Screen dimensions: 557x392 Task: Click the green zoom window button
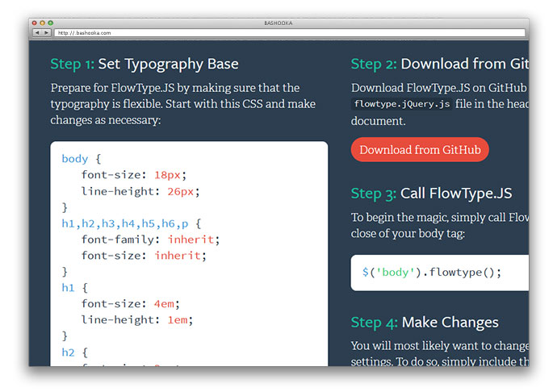coord(50,23)
